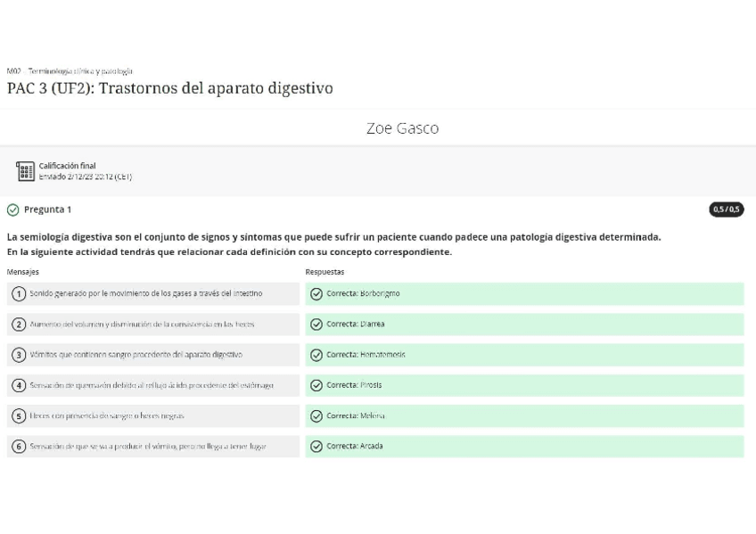Select the number 1 circle in Mensajes

[x=19, y=294]
